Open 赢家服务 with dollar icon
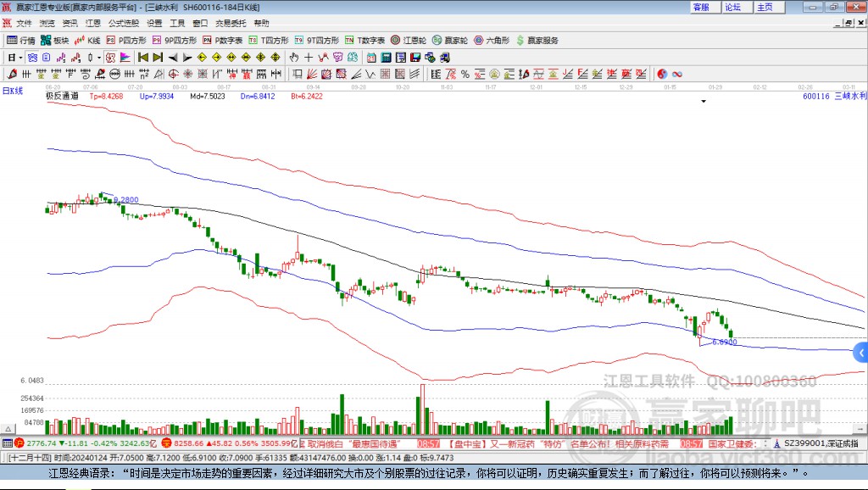The image size is (868, 490). pyautogui.click(x=537, y=41)
